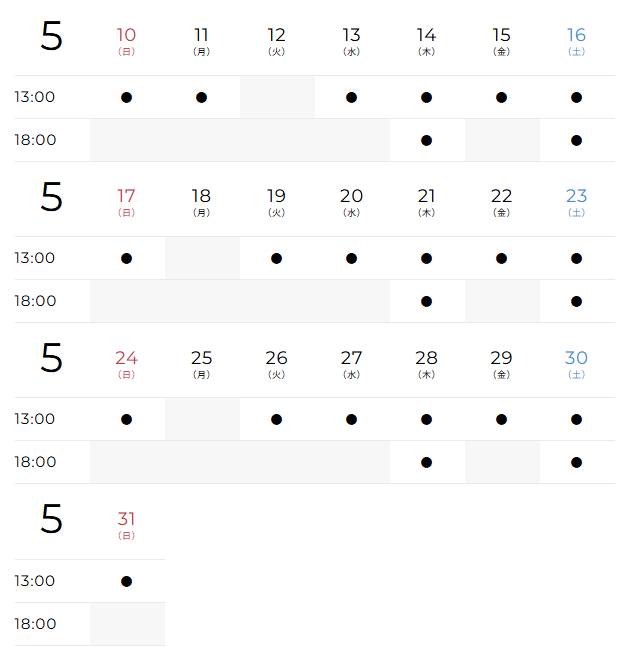Select the 13:00 slot on May 20
The image size is (627, 666).
click(x=351, y=259)
